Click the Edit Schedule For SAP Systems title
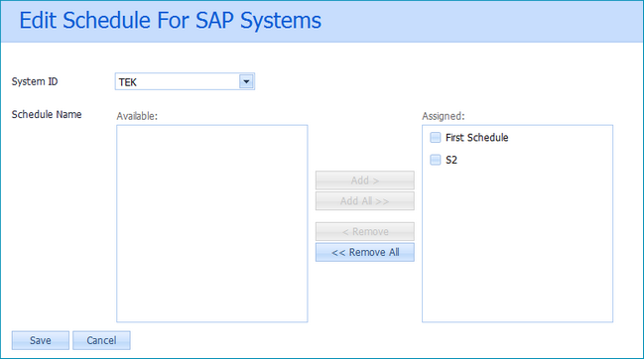This screenshot has height=359, width=644. [170, 21]
